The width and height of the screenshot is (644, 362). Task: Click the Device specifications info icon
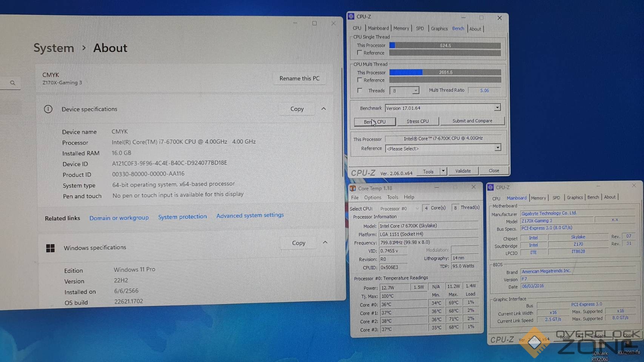pos(48,109)
